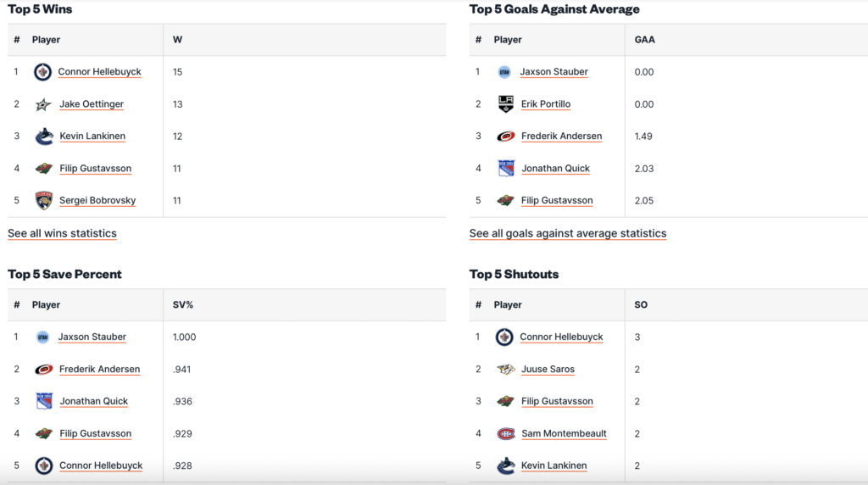The height and width of the screenshot is (485, 868).
Task: Open the See all wins statistics link
Action: [62, 233]
